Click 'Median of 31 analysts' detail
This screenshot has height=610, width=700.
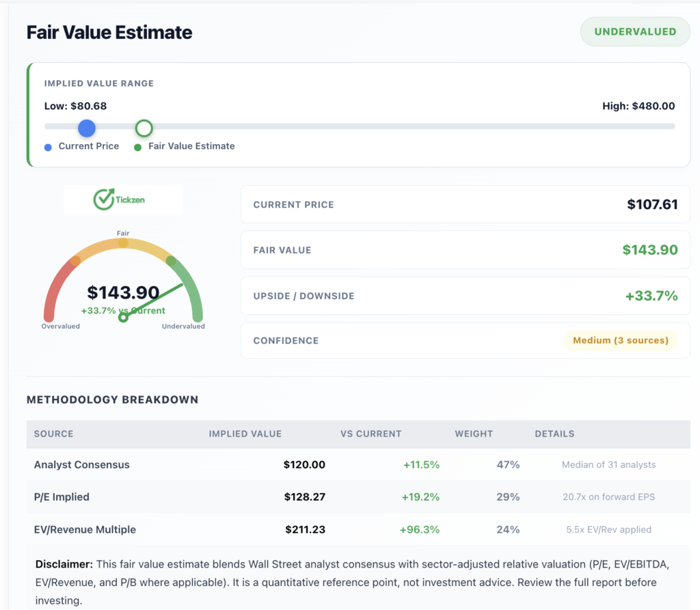point(608,465)
